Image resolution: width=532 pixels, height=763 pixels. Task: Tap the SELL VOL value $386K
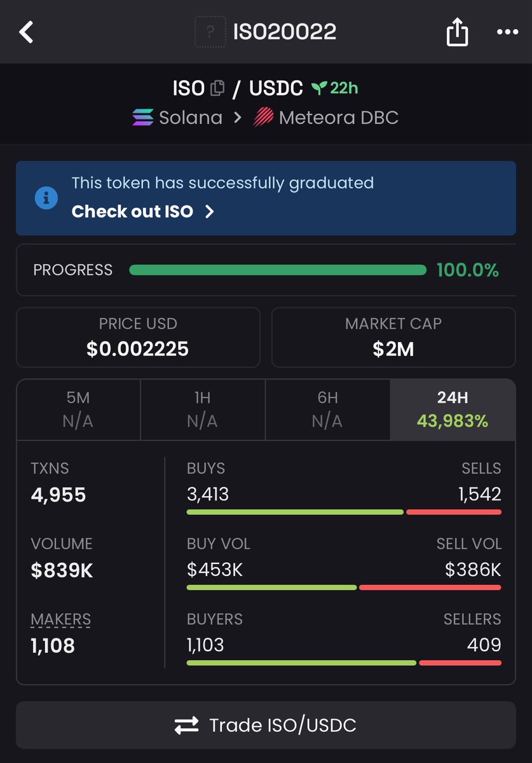coord(474,570)
